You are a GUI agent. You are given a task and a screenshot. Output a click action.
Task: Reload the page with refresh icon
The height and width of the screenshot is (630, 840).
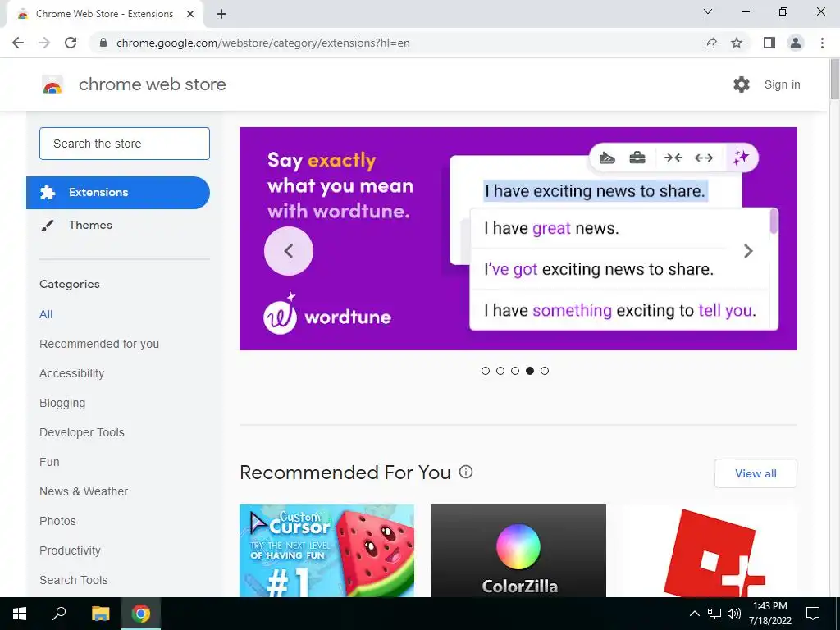pyautogui.click(x=71, y=43)
